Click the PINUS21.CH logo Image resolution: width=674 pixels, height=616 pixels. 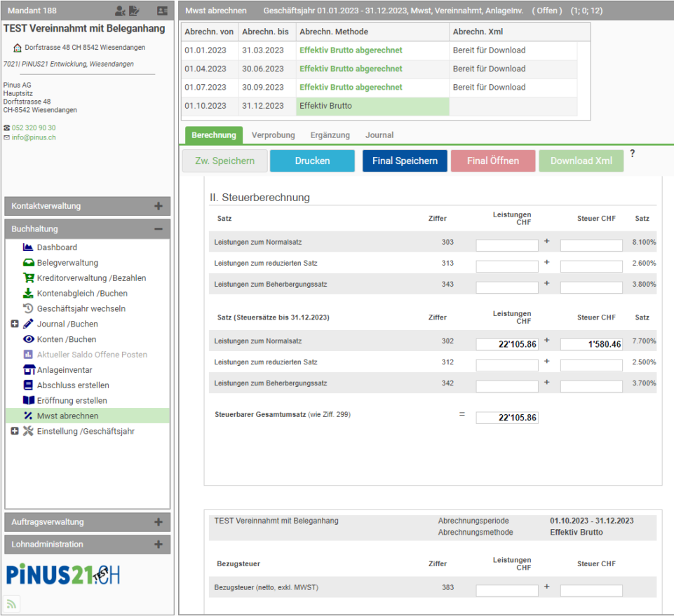pos(62,575)
